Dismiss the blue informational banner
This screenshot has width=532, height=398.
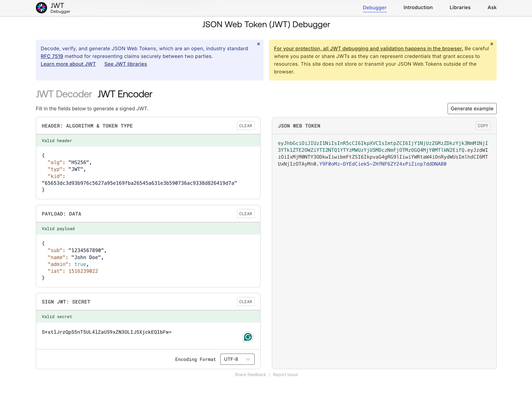click(259, 44)
